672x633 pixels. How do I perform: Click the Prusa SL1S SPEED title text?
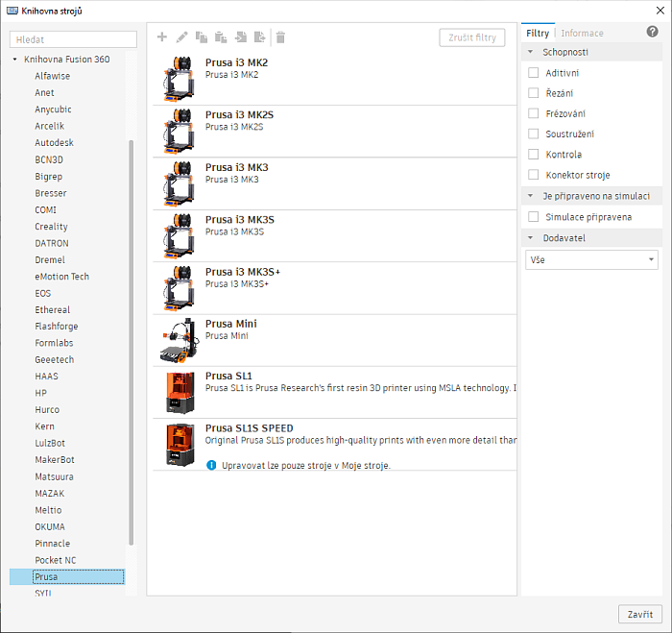(249, 428)
